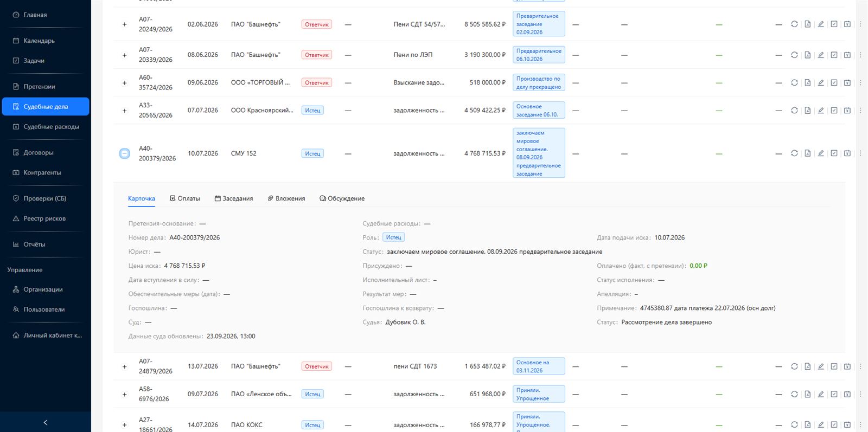Select Судебные дела in sidebar
Screen dimensions: 868x432
[46, 107]
